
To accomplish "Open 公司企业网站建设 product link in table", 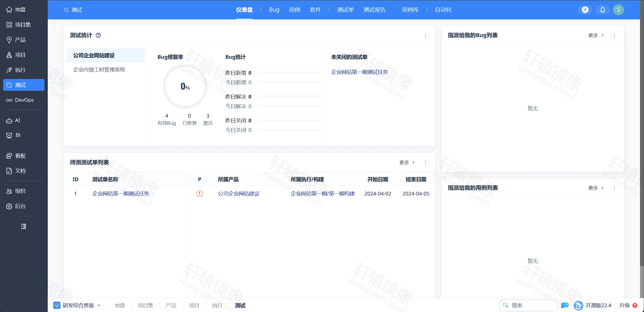I will (x=238, y=194).
